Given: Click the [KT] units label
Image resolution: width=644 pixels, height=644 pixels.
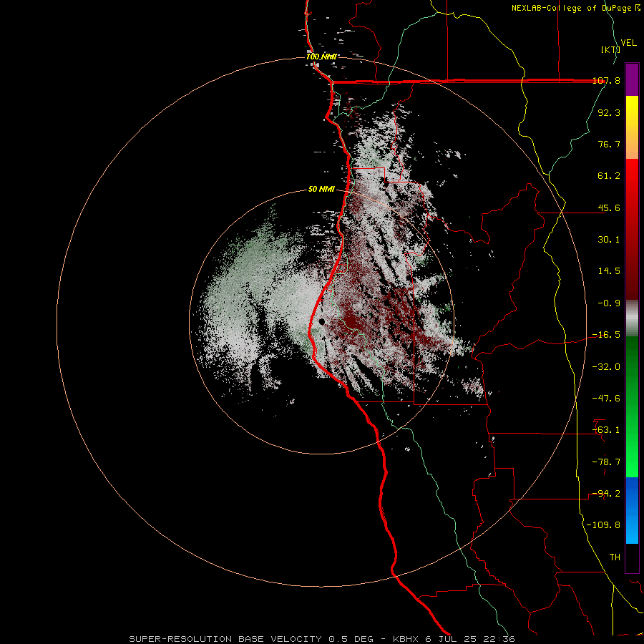Looking at the screenshot, I should (611, 49).
